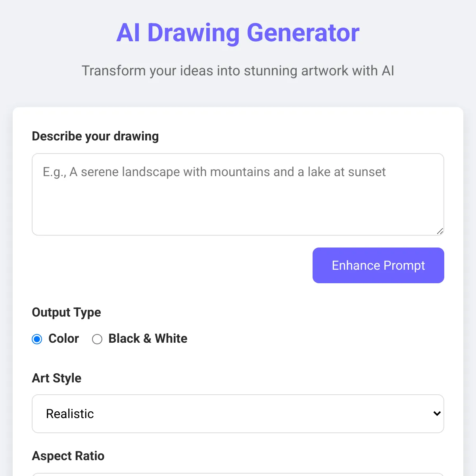Click the "Describe your drawing" label
This screenshot has width=476, height=476.
(95, 136)
